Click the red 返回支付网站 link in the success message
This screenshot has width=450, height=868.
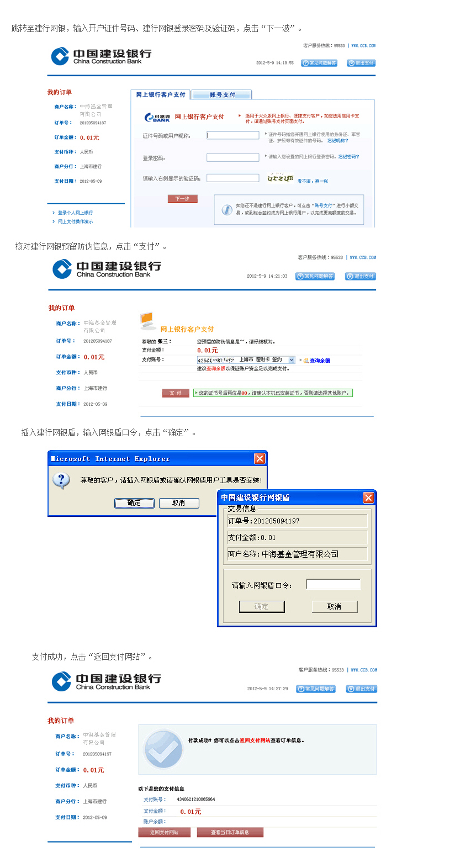pyautogui.click(x=255, y=740)
